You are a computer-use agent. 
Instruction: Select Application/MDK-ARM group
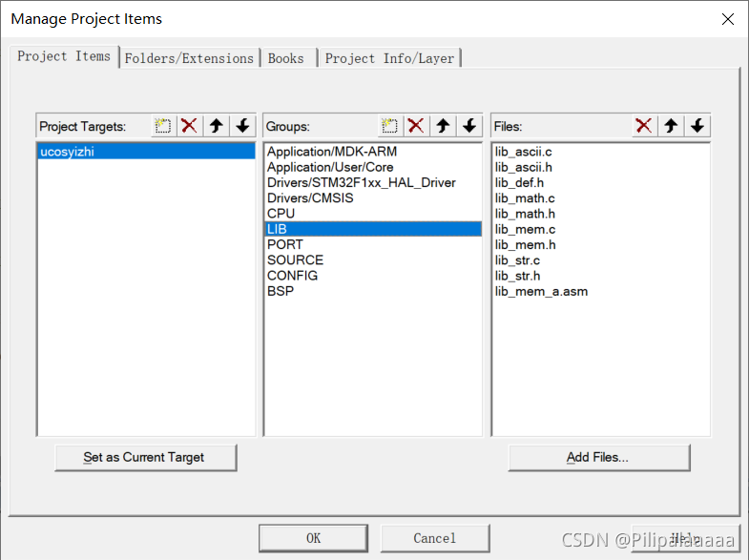click(x=373, y=152)
